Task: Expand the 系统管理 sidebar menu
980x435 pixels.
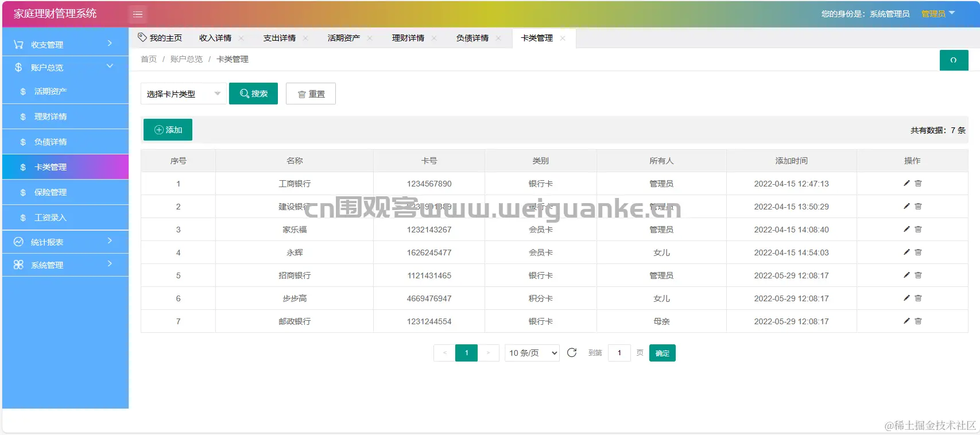Action: [65, 265]
